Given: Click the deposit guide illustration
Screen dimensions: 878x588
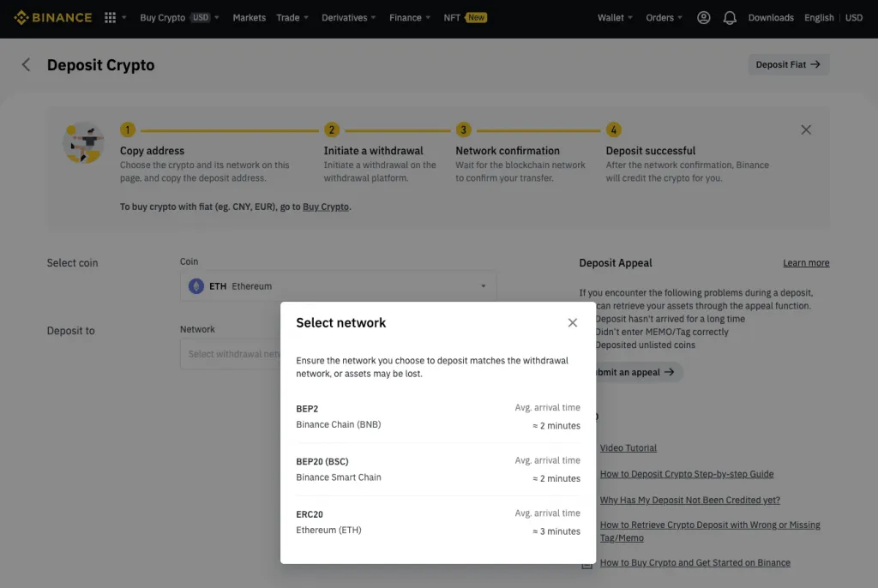Looking at the screenshot, I should pyautogui.click(x=83, y=143).
